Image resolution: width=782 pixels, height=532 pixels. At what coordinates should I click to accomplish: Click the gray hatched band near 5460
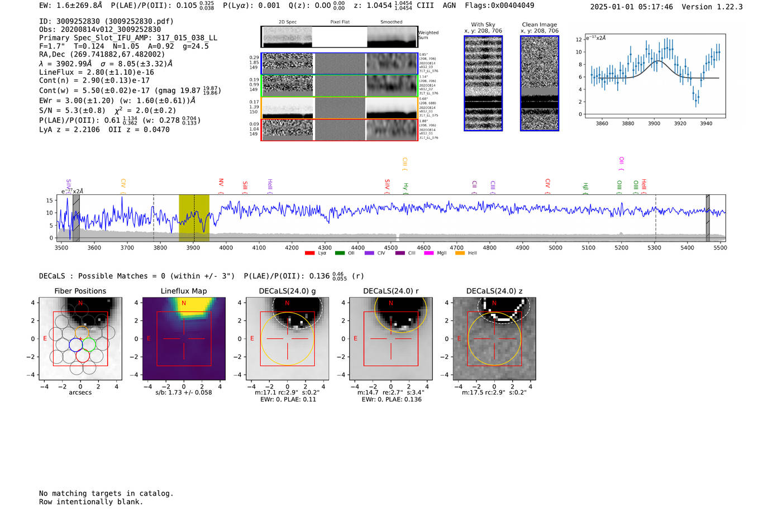pyautogui.click(x=708, y=218)
